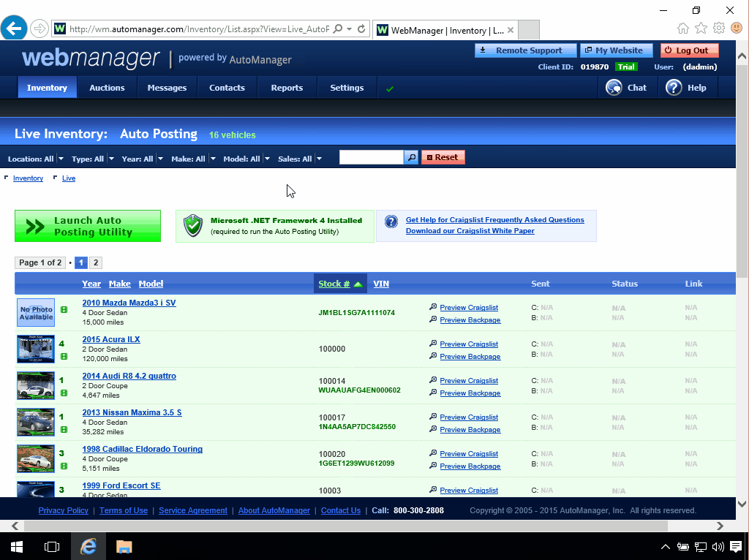Click the blue Craigslist help question icon
Viewport: 749px width, 560px height.
(x=391, y=222)
